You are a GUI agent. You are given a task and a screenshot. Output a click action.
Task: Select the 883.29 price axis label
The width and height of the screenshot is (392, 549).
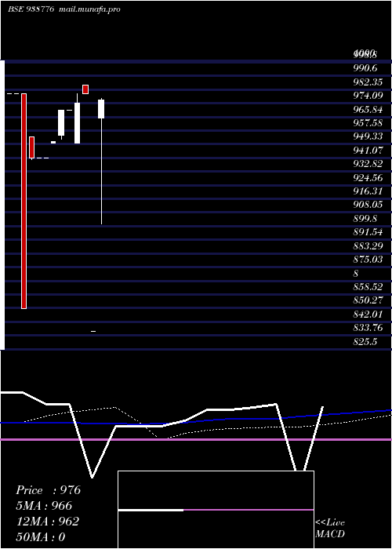pyautogui.click(x=368, y=246)
